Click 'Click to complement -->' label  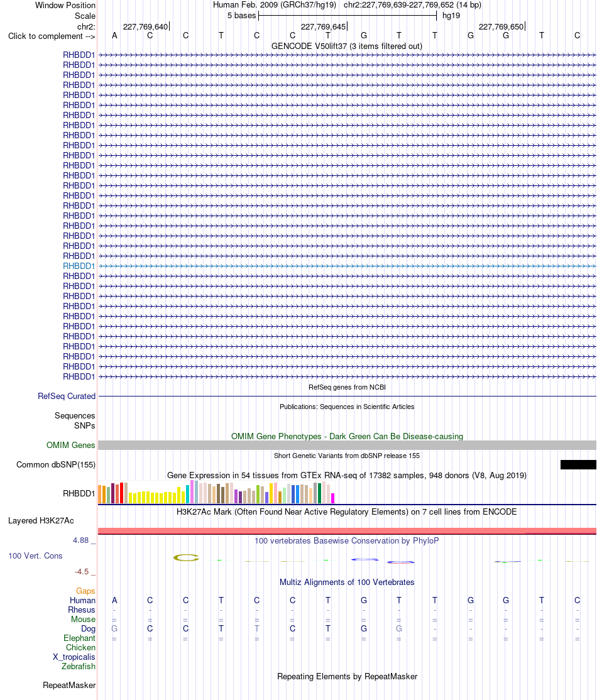(52, 36)
